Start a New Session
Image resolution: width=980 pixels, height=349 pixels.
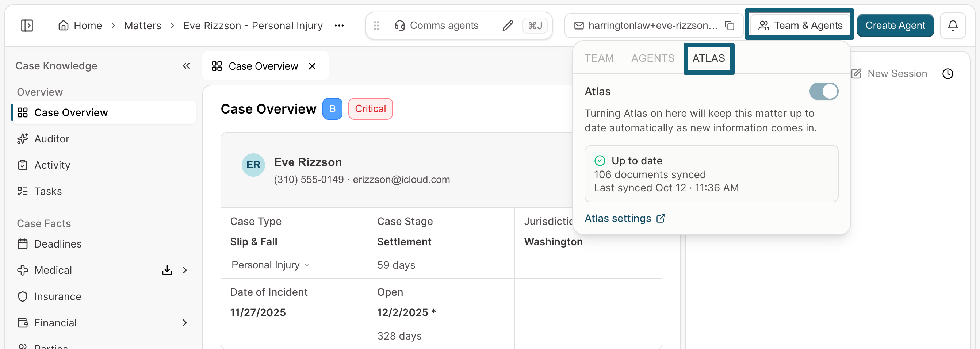[889, 73]
